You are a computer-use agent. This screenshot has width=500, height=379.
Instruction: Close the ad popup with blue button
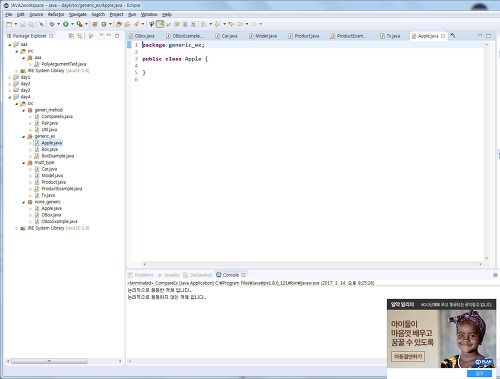tap(479, 373)
